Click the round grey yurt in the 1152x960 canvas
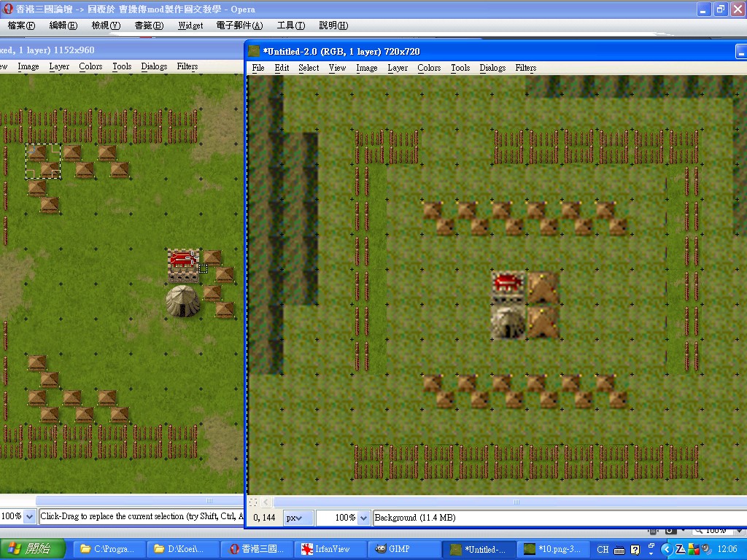The image size is (747, 560). 183,301
